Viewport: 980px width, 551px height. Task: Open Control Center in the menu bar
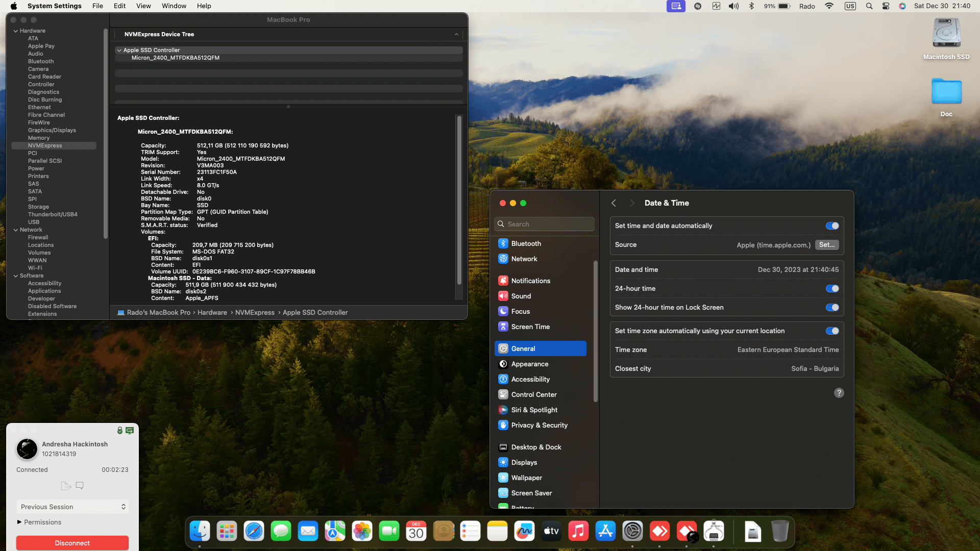pos(886,6)
